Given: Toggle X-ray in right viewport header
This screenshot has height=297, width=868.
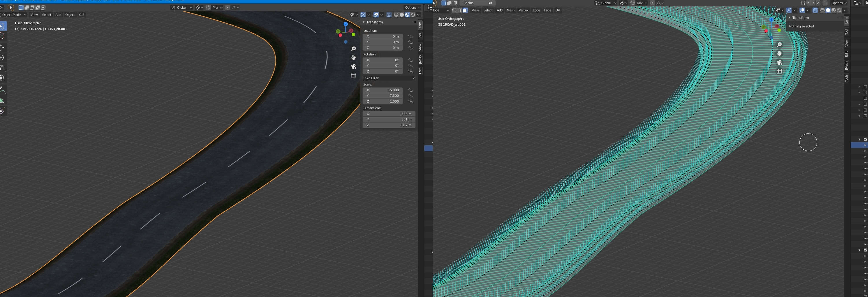Looking at the screenshot, I should tap(815, 10).
